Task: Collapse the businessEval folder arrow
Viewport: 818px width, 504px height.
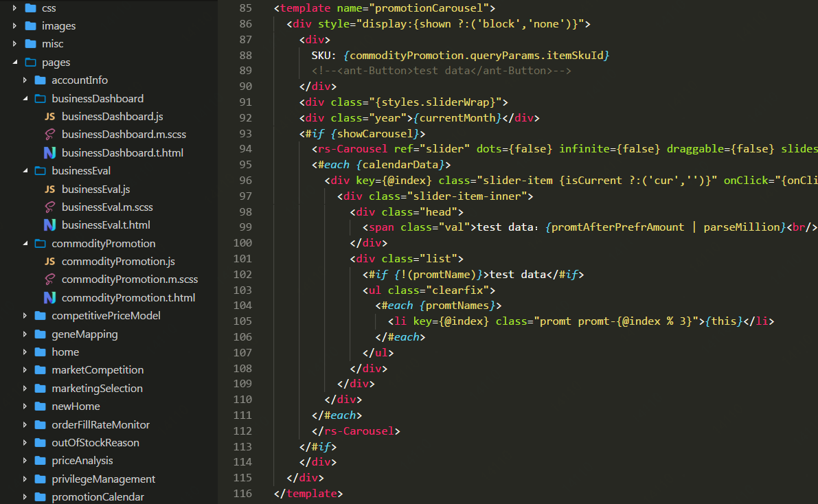Action: click(25, 170)
